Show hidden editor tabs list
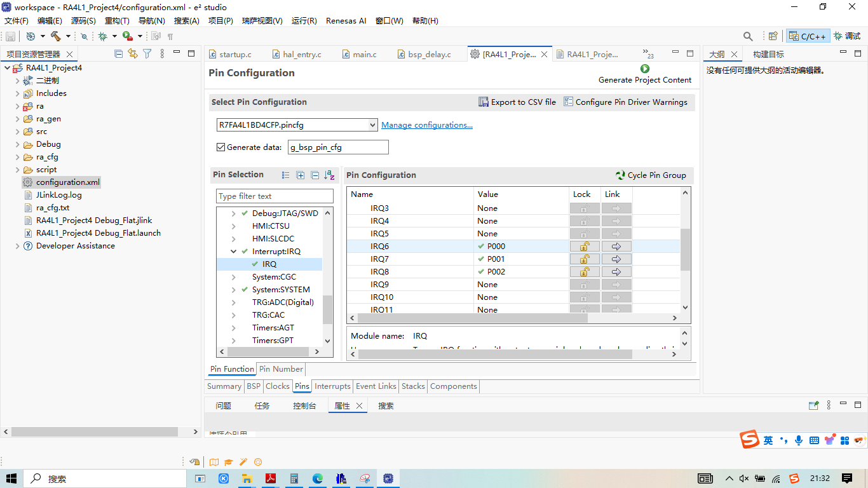This screenshot has height=488, width=868. pos(648,54)
